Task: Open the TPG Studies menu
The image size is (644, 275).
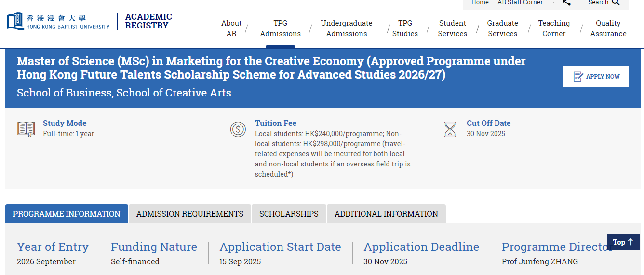Action: (x=405, y=28)
